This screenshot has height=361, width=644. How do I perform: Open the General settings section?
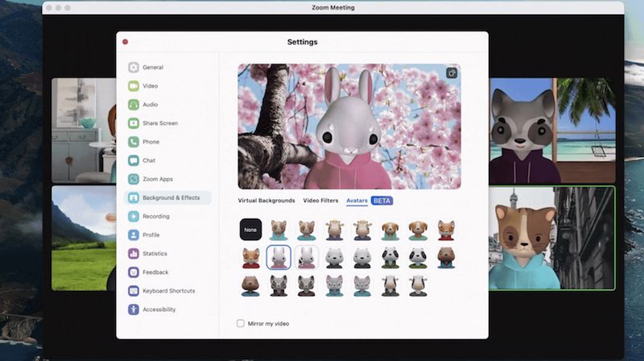[x=152, y=68]
